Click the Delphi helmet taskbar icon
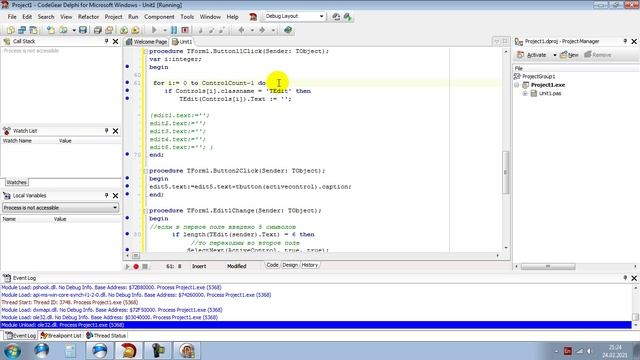This screenshot has width=640, height=360. click(x=129, y=351)
